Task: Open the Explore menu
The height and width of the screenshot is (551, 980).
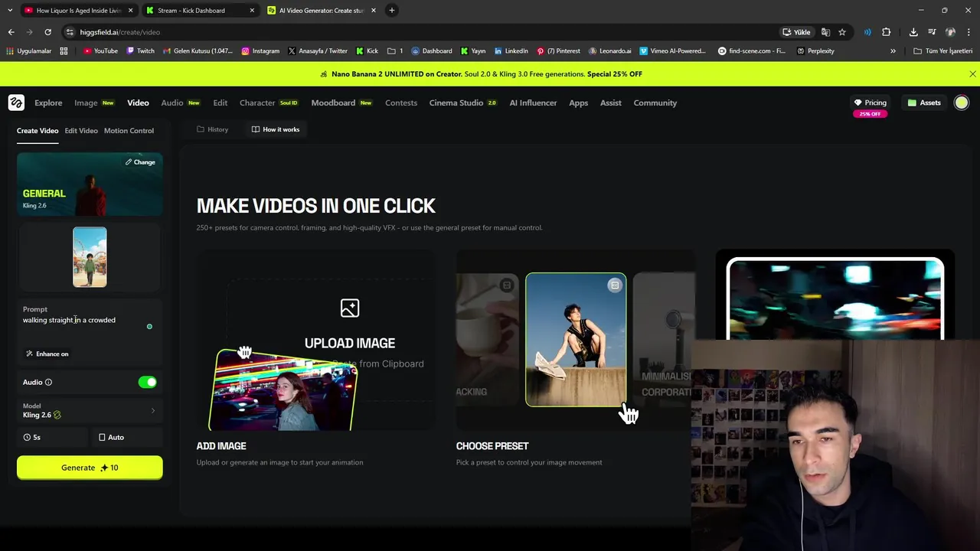Action: coord(48,103)
